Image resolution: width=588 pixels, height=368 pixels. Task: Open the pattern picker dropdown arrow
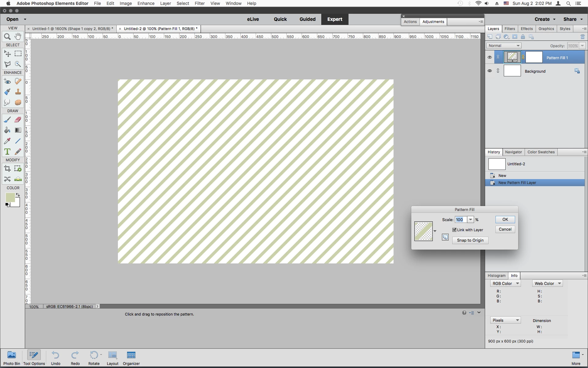[435, 231]
